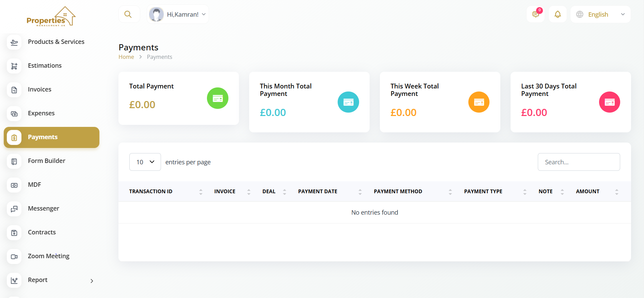Select Contracts in the sidebar
The height and width of the screenshot is (298, 644).
click(x=42, y=232)
